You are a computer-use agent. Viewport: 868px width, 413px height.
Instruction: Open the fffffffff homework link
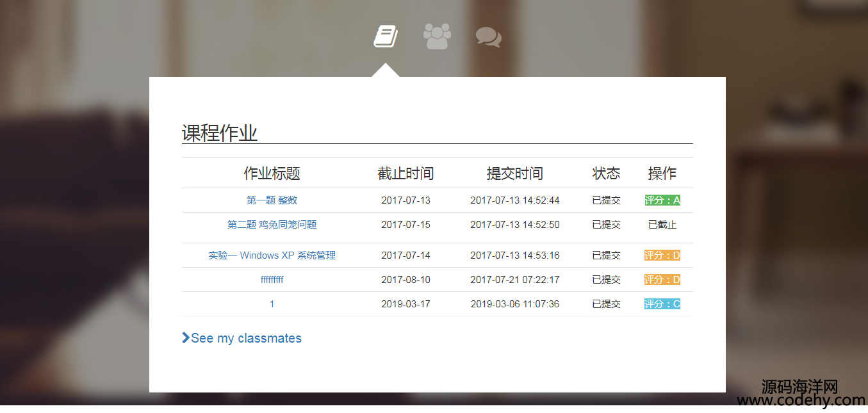[x=272, y=280]
